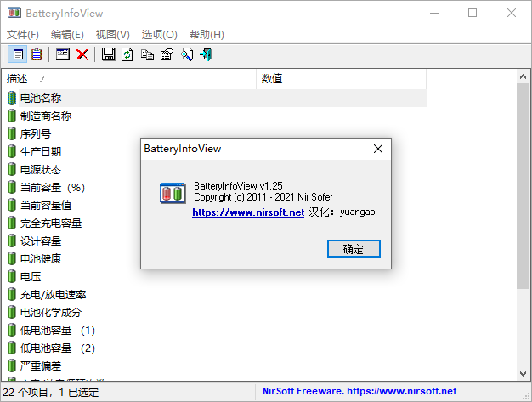Switch to battery information view toolbar icon
The image size is (532, 402).
[18, 54]
